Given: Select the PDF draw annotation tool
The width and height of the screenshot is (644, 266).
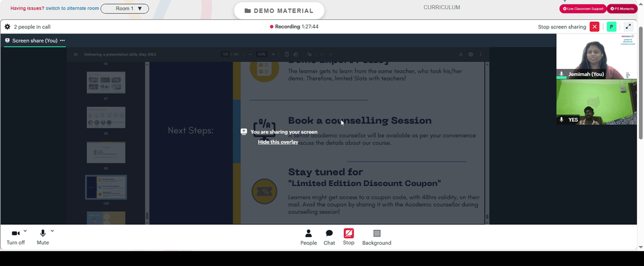Looking at the screenshot, I should pos(309,54).
